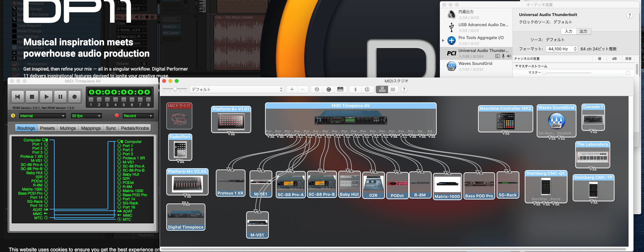Select the M-VS1 device
The width and height of the screenshot is (644, 252).
[257, 225]
